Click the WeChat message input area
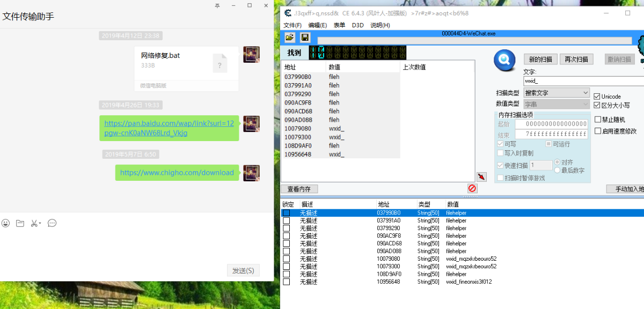 (137, 245)
